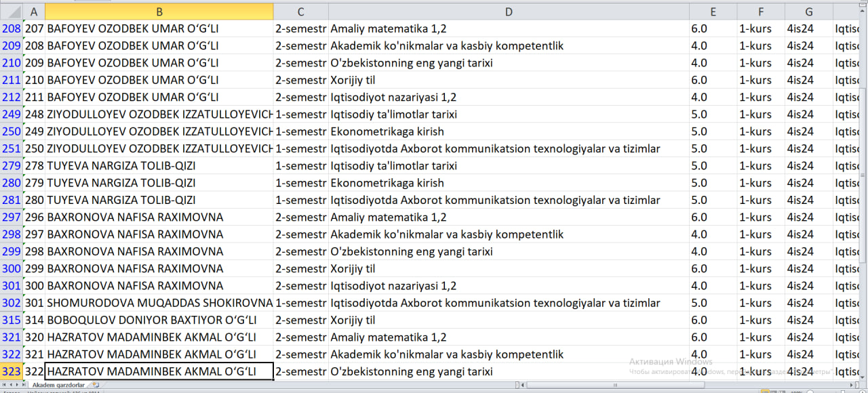Click ZIYODULLOYEV OZODBEK name in row 249
The width and height of the screenshot is (868, 393).
tap(159, 115)
